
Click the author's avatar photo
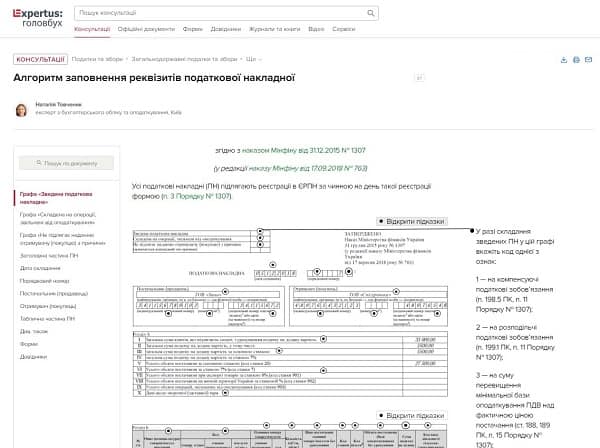click(x=21, y=110)
